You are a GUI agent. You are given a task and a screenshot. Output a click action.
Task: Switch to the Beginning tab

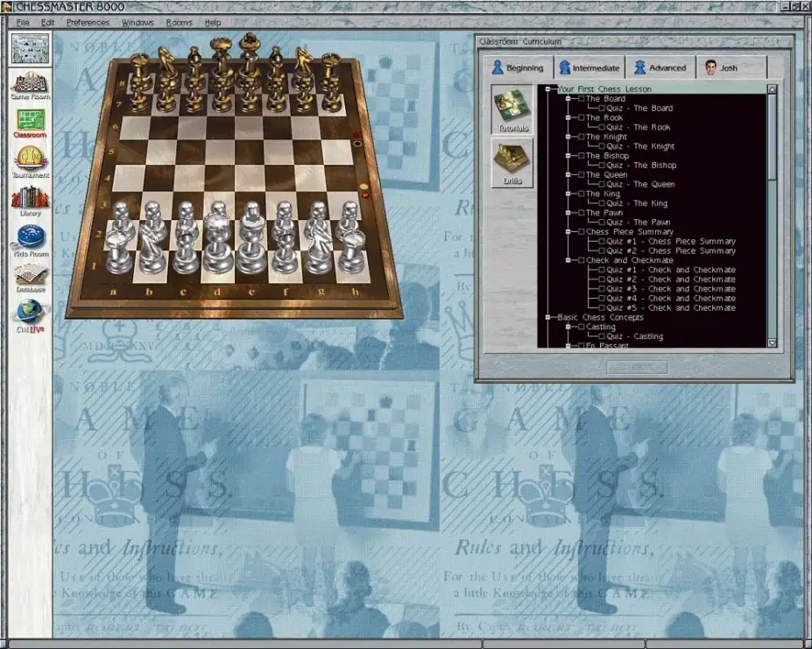[519, 67]
